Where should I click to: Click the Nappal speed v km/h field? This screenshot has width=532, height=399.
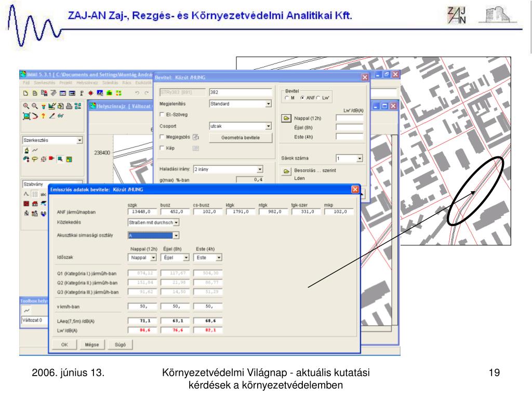pyautogui.click(x=142, y=307)
